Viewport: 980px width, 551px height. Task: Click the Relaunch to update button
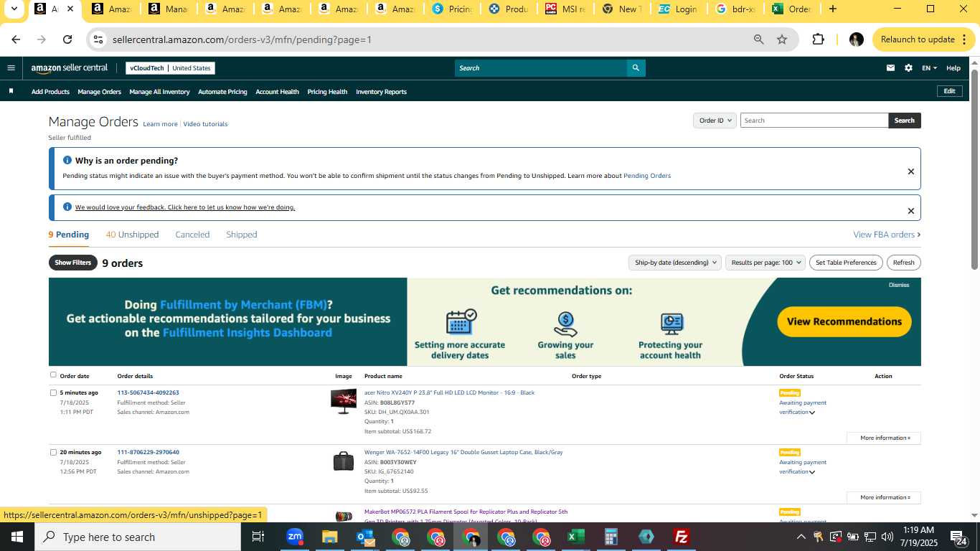(924, 39)
